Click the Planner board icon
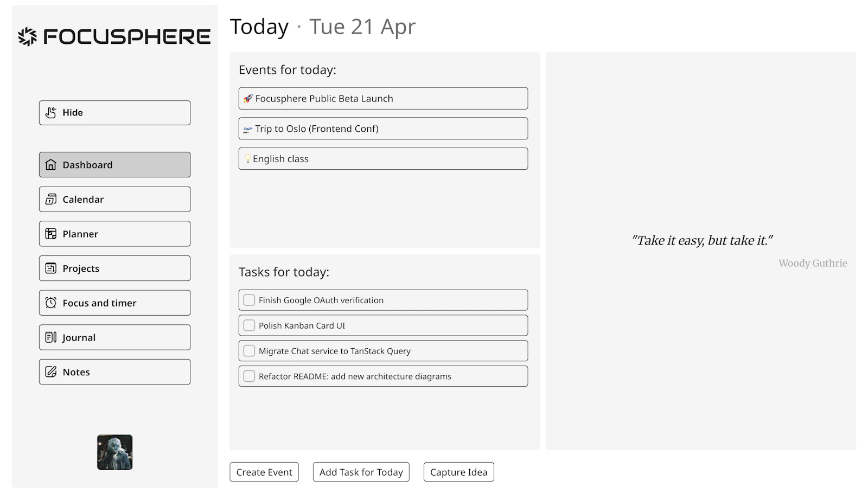 [51, 234]
